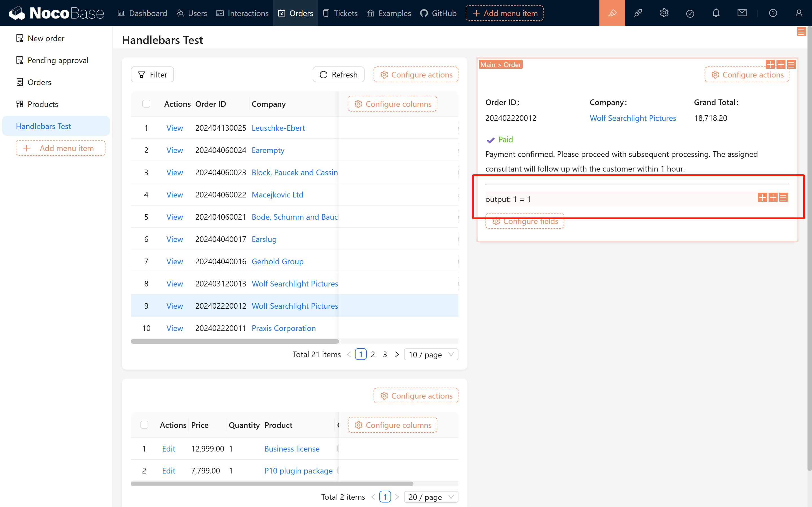812x507 pixels.
Task: Select Pending approval in sidebar
Action: [58, 60]
